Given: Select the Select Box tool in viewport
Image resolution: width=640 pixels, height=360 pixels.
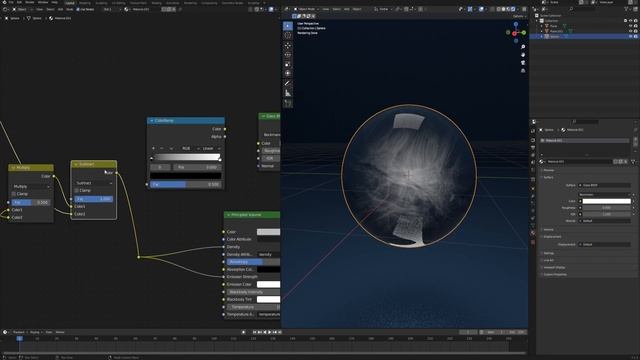Looking at the screenshot, I should click(288, 26).
